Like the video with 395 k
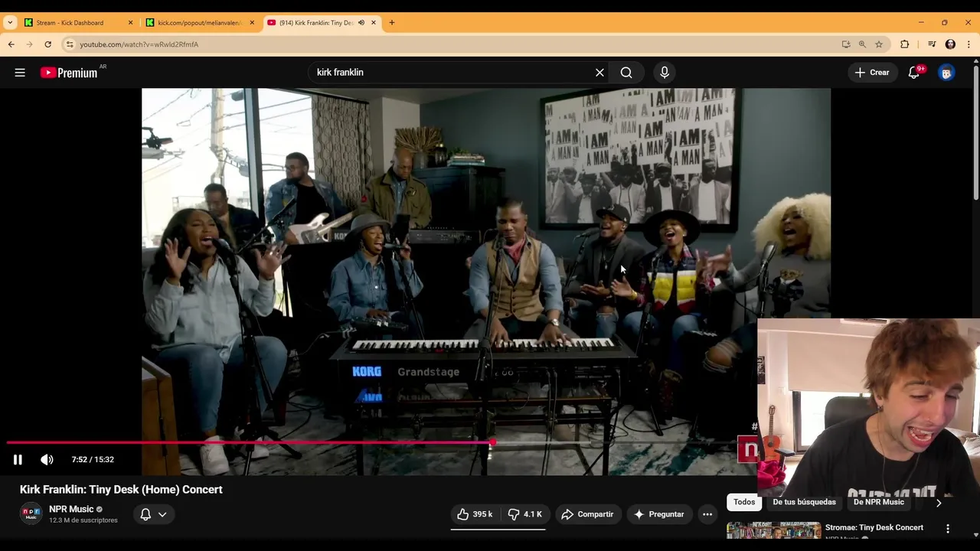Viewport: 980px width, 551px height. [x=475, y=514]
